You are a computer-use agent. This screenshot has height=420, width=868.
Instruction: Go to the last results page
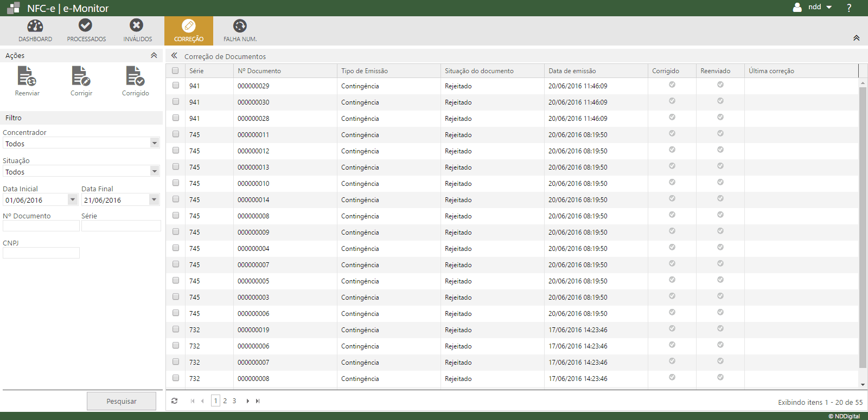(258, 401)
